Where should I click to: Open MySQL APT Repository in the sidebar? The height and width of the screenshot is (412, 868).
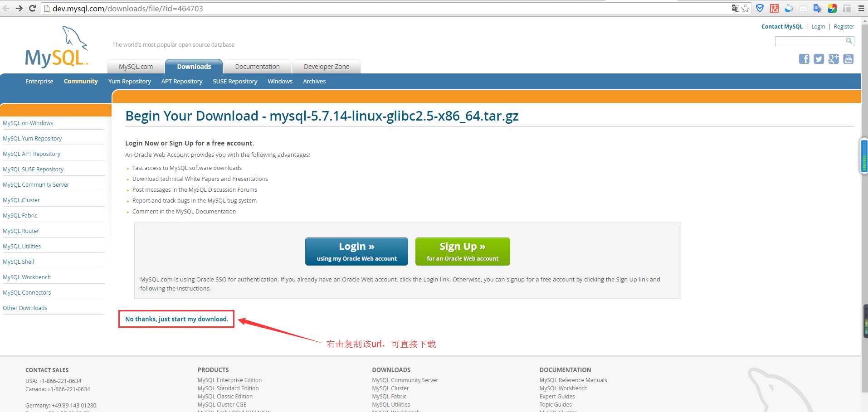[31, 154]
